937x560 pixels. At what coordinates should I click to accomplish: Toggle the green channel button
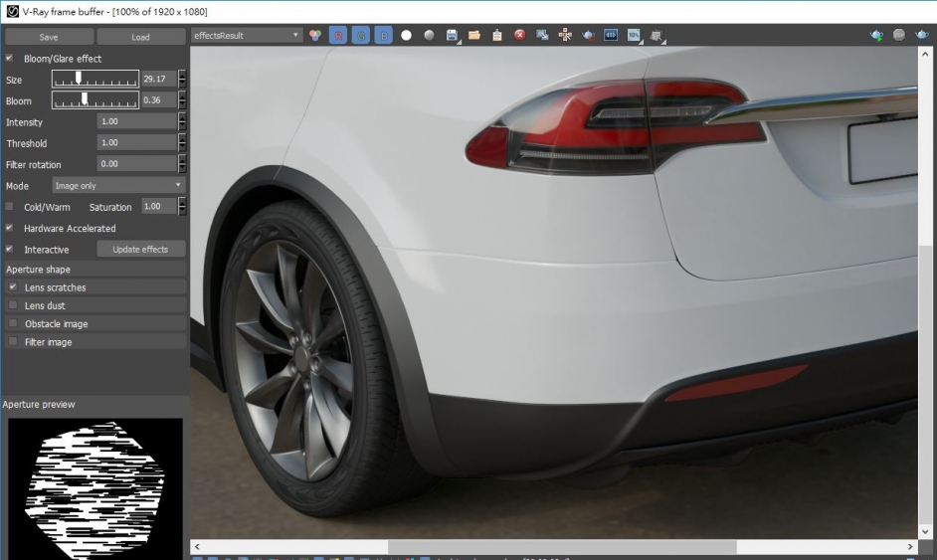click(x=361, y=35)
